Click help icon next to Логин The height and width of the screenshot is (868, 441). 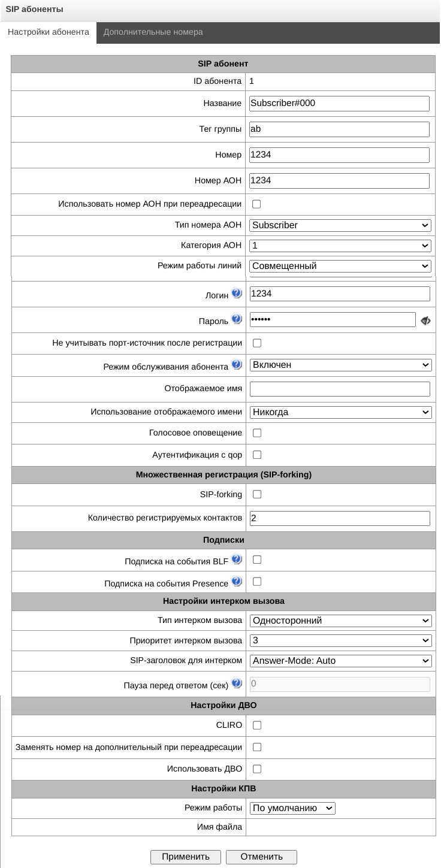coord(237,293)
